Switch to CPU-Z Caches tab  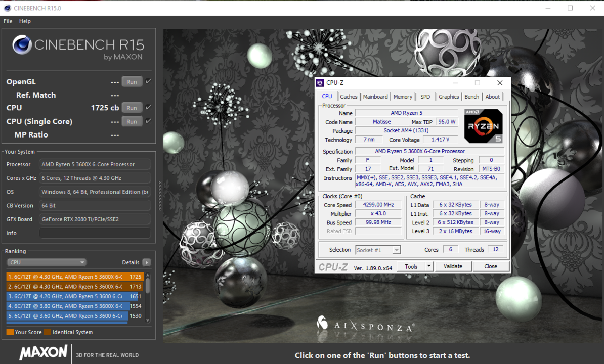pyautogui.click(x=349, y=97)
